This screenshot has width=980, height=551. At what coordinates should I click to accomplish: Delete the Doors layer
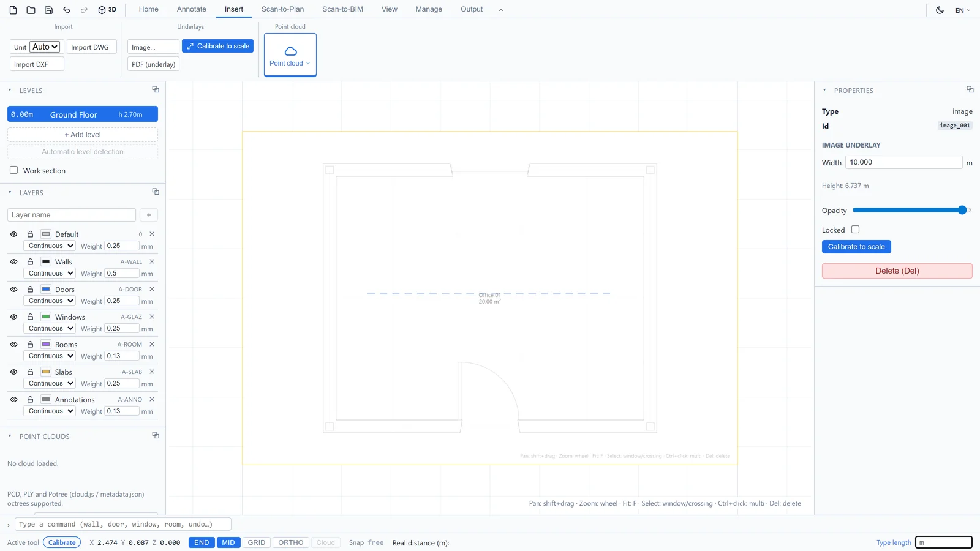click(x=152, y=289)
